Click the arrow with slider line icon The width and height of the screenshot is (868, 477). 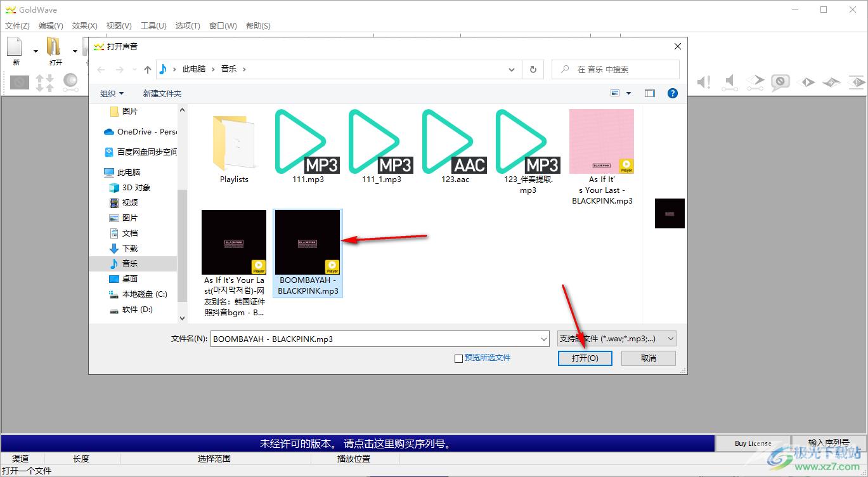(x=755, y=82)
